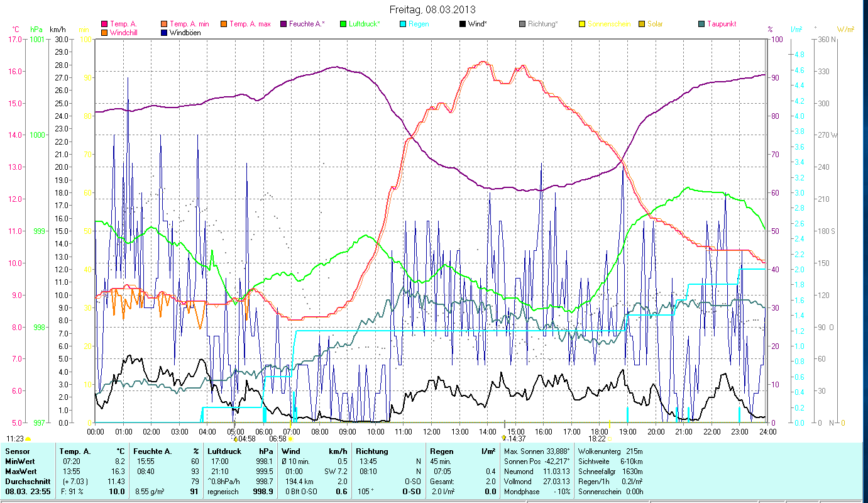Click the 12:00 time axis label
This screenshot has height=503, width=868.
431,432
